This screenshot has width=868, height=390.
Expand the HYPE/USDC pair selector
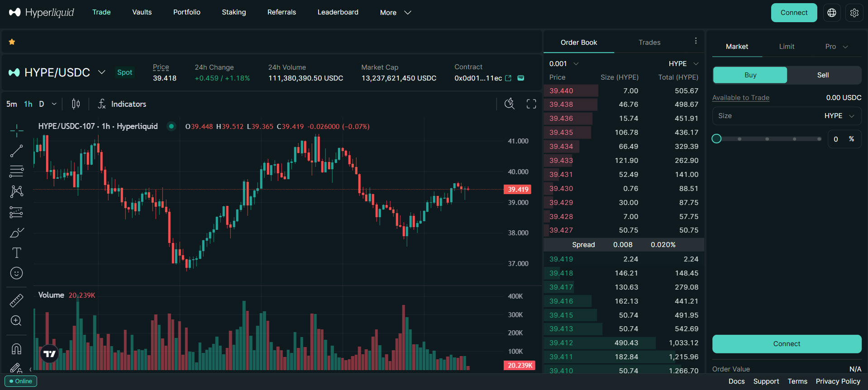[x=102, y=72]
